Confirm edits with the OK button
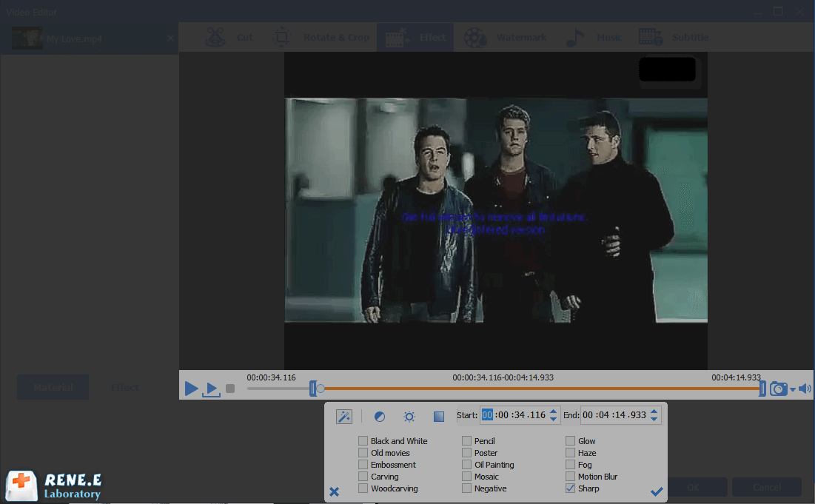This screenshot has width=815, height=504. tap(693, 488)
